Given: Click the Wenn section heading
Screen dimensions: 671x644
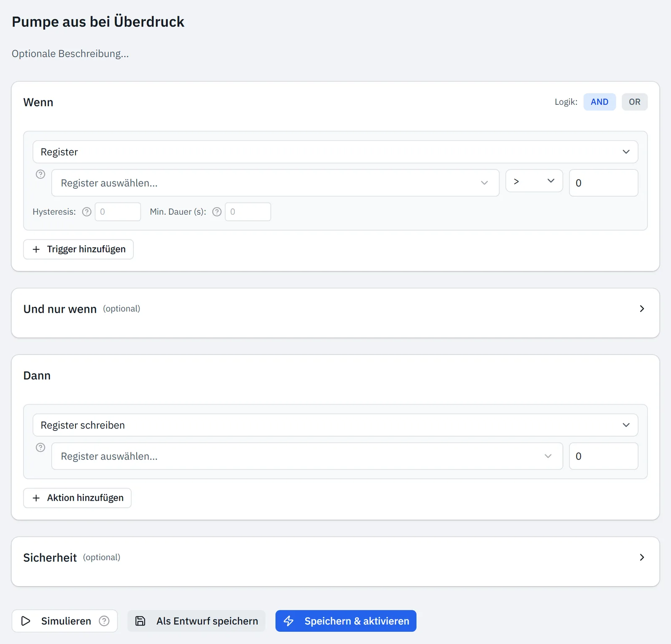Looking at the screenshot, I should pos(38,102).
